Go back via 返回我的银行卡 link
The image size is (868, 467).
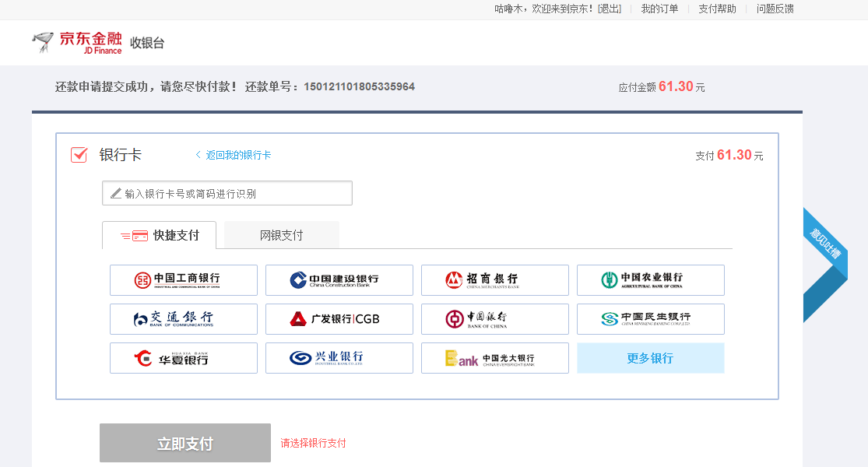click(233, 155)
